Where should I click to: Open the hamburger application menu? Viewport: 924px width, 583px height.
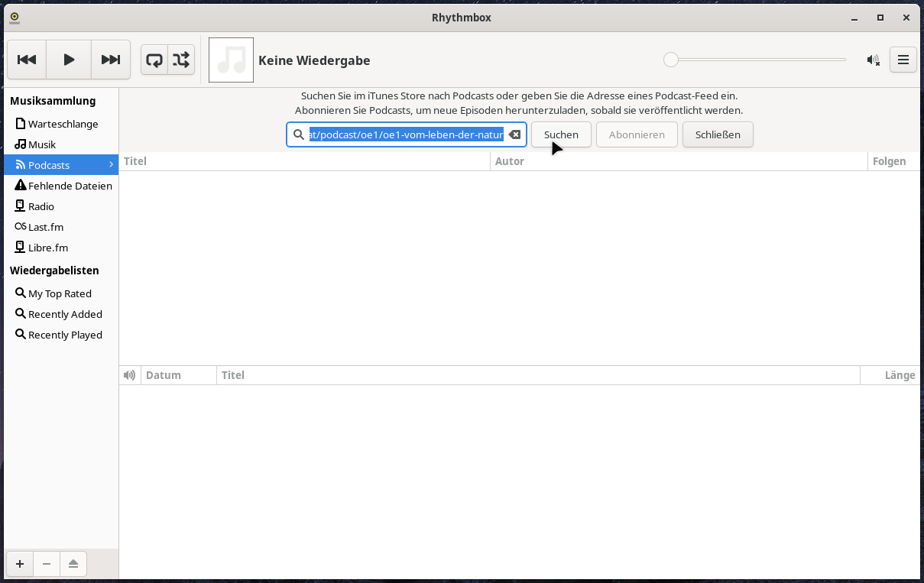tap(903, 60)
